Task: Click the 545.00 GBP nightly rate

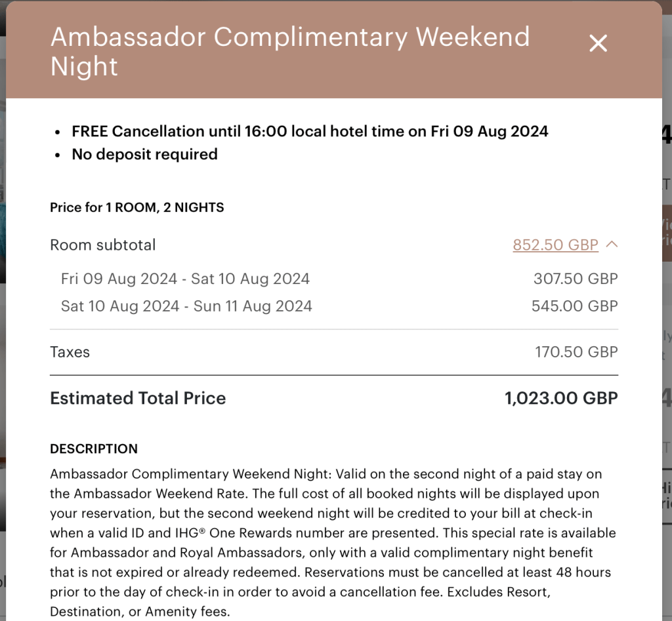Action: (576, 306)
